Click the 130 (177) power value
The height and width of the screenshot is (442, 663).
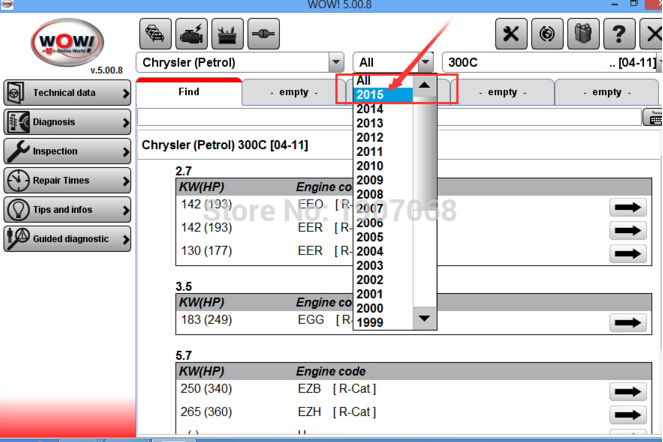[x=206, y=251]
